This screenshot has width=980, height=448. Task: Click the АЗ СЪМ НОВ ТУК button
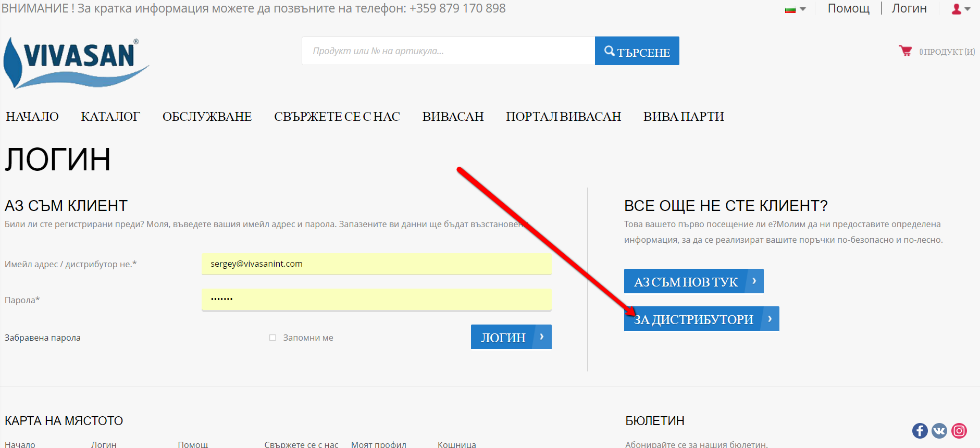693,281
